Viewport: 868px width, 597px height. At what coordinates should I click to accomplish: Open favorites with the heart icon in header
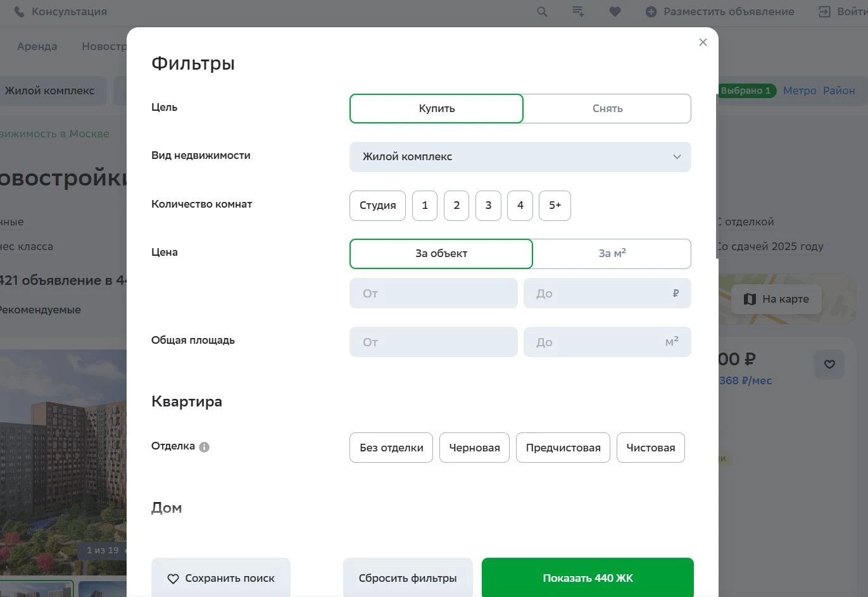click(615, 11)
